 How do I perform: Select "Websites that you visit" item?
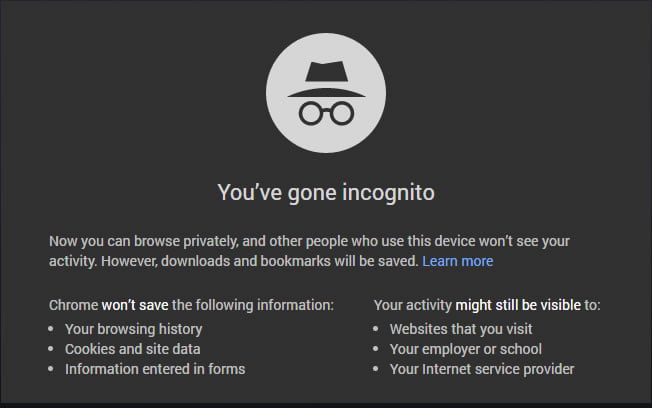[x=461, y=329]
